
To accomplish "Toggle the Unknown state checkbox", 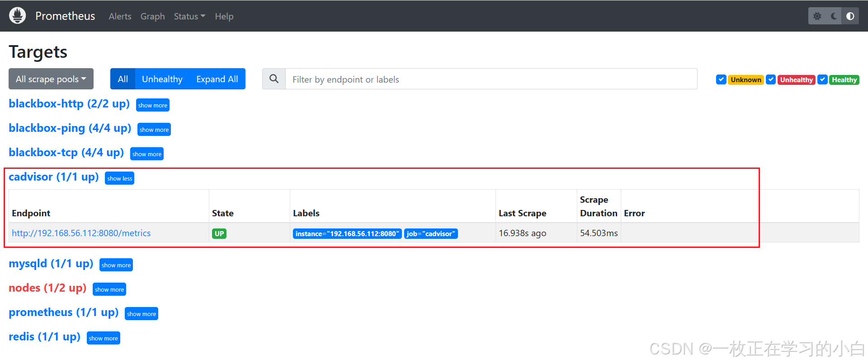I will click(721, 79).
